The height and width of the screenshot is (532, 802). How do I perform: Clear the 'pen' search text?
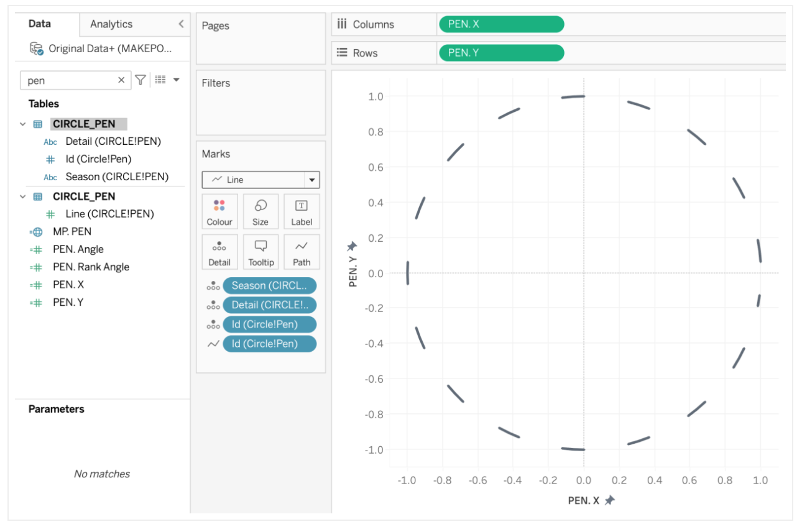point(121,80)
